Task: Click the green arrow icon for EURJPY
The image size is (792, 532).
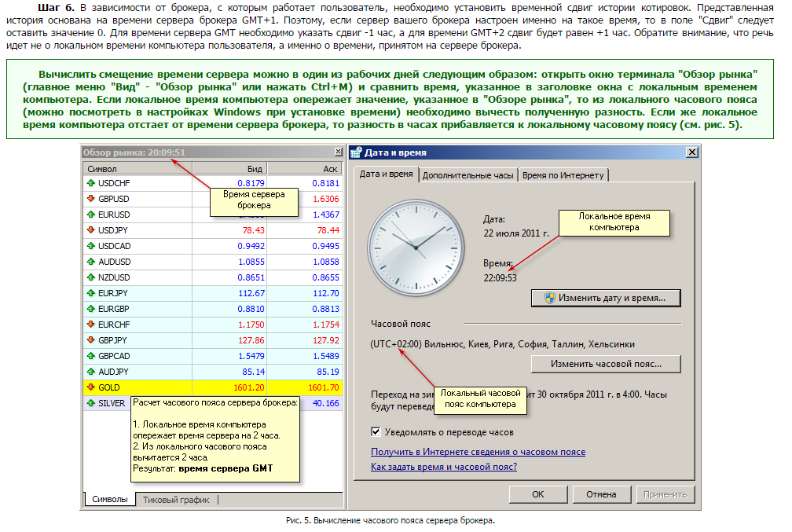Action: [91, 293]
